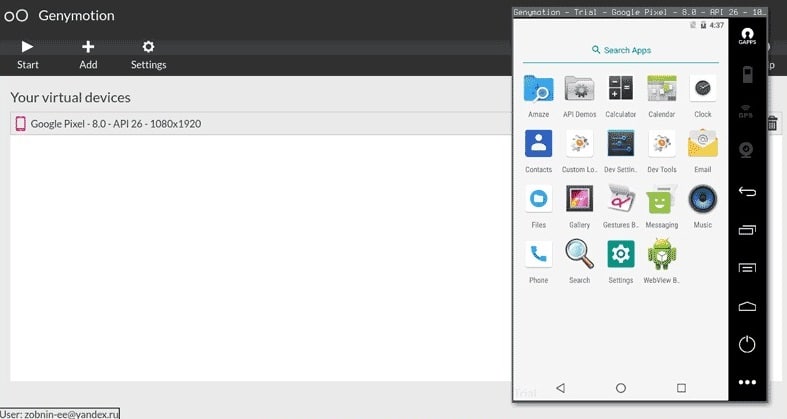Click the Open GAPPS sidebar icon
This screenshot has width=787, height=419.
[746, 35]
